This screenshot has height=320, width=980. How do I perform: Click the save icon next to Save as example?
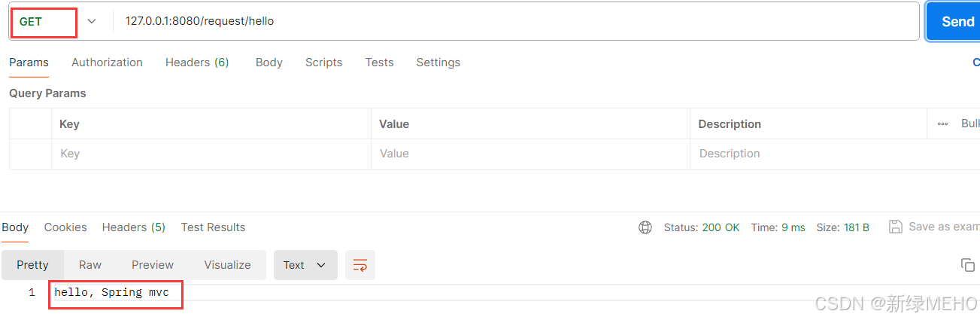[895, 227]
